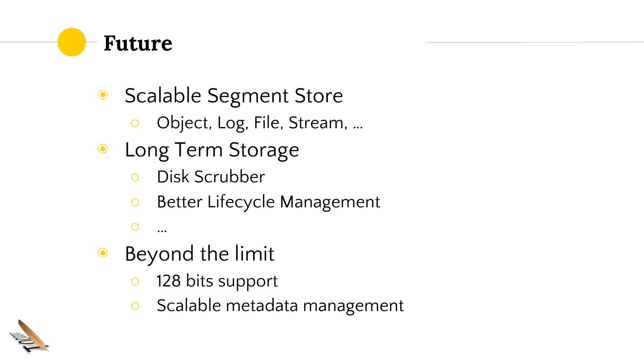
Task: Click the hollow bullet before Disk Scrubber
Action: click(136, 177)
